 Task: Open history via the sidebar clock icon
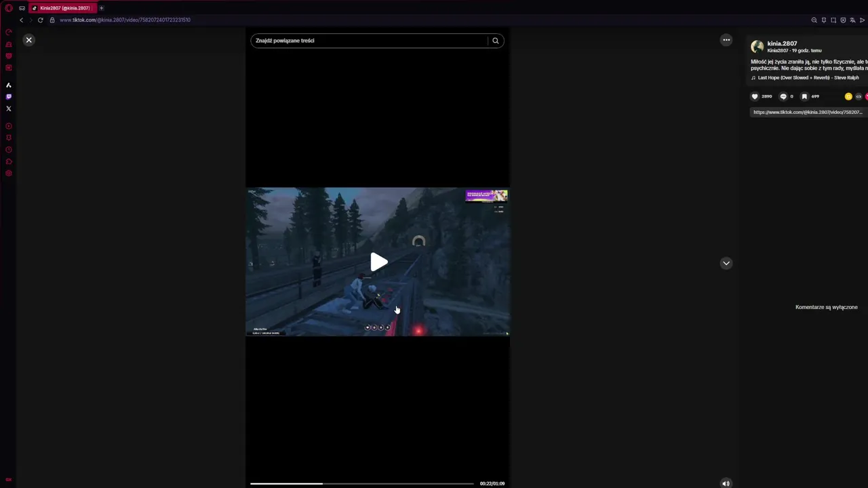pyautogui.click(x=9, y=150)
